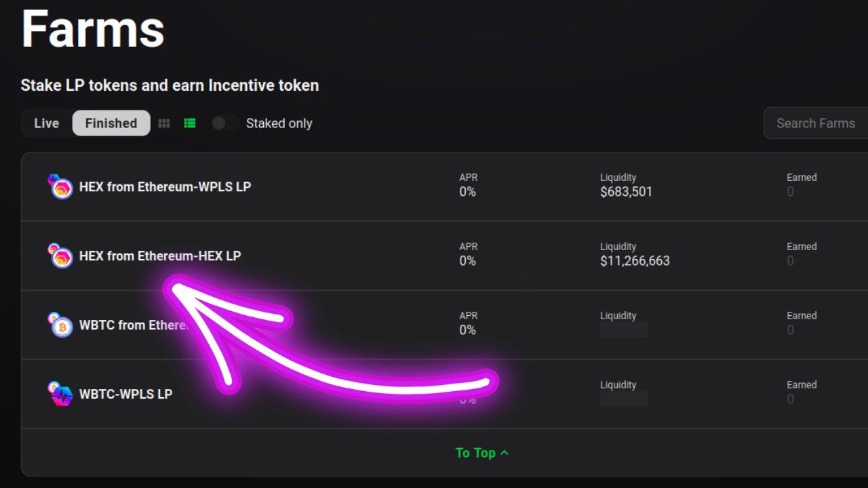Image resolution: width=868 pixels, height=488 pixels.
Task: Expand the WBTC-WPLS LP farm row
Action: 444,394
